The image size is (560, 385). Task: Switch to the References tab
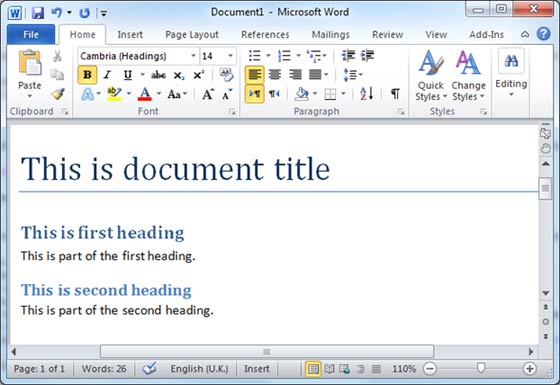(x=265, y=35)
